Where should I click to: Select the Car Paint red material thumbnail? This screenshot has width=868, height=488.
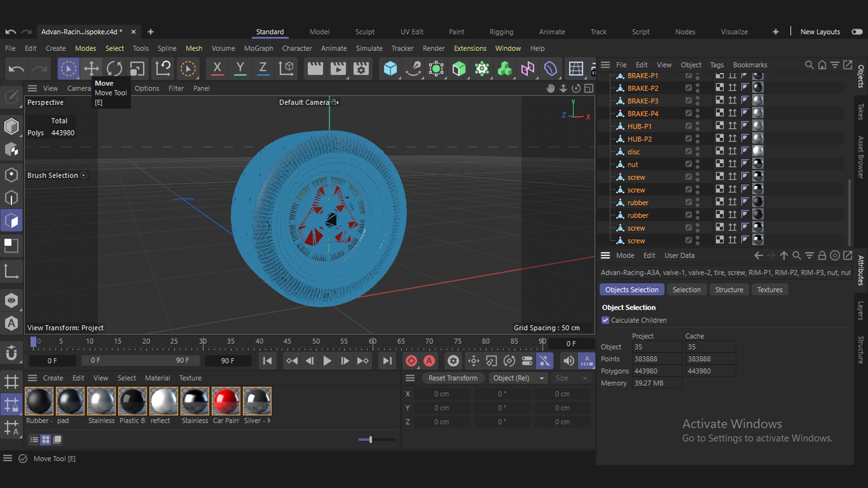226,401
